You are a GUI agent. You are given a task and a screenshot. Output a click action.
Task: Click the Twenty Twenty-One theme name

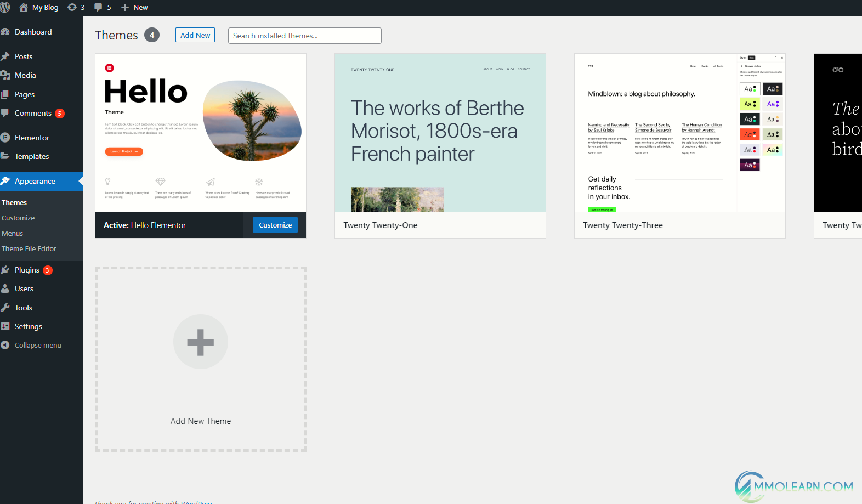click(381, 225)
